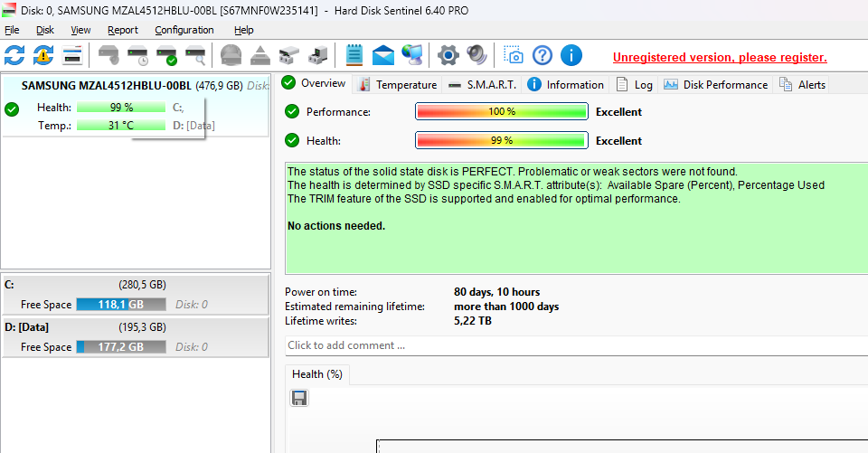Click the '80 days, 10 hours' power on value
868x453 pixels.
tap(496, 292)
